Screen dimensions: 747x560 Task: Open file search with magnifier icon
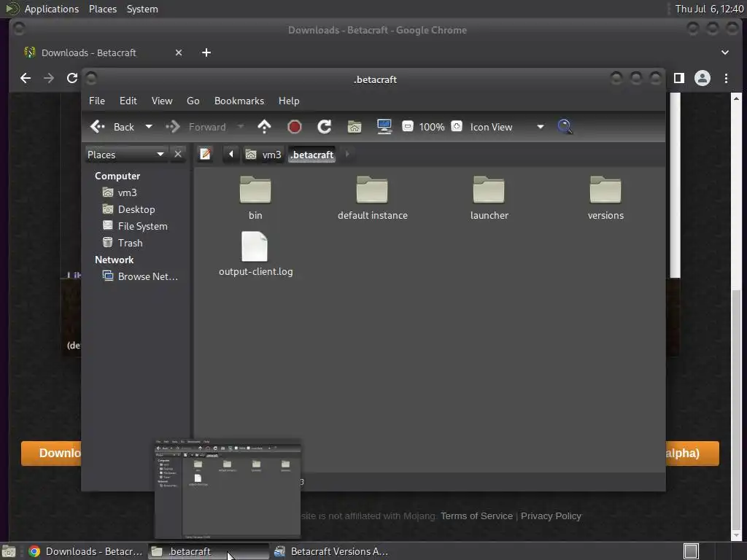point(565,127)
